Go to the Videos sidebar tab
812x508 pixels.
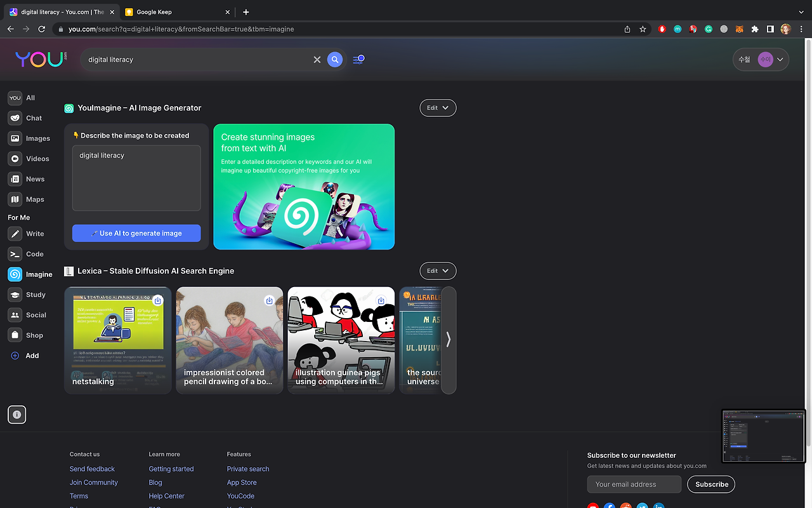pos(29,159)
